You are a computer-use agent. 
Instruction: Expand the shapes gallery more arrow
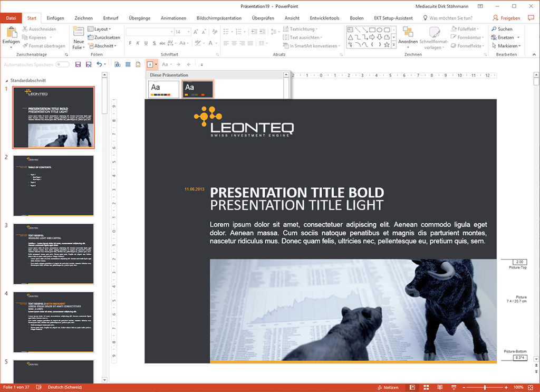(x=393, y=44)
